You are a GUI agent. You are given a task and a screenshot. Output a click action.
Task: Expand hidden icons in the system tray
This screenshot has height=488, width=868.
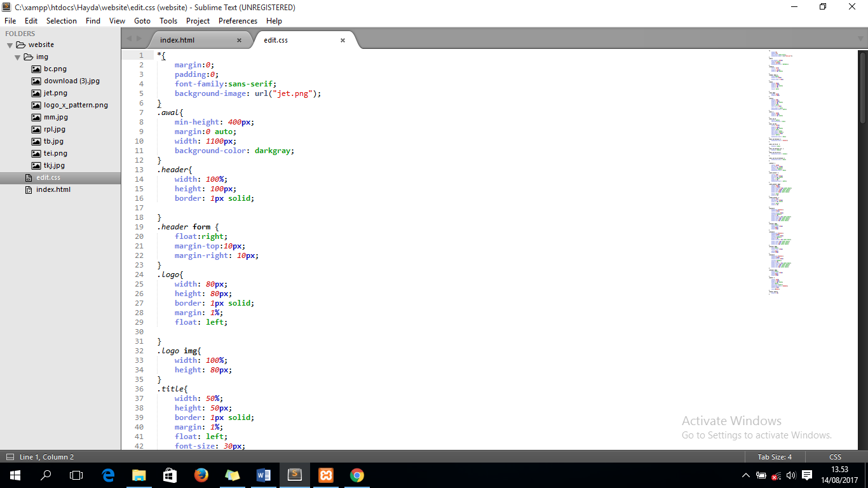coord(745,475)
